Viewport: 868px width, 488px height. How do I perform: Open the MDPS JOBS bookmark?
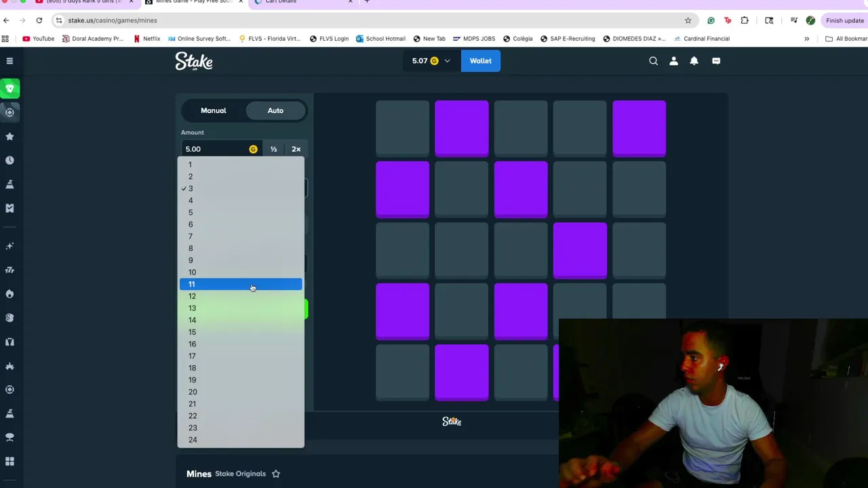[474, 39]
